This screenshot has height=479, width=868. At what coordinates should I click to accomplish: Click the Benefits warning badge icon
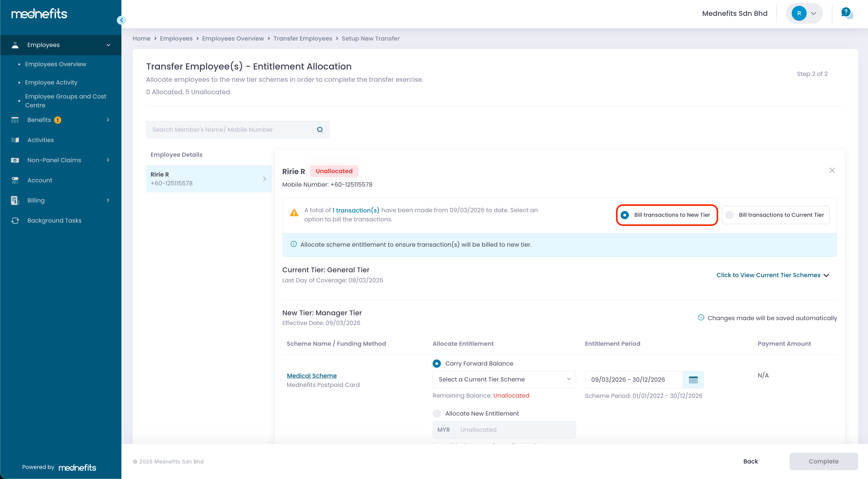(x=58, y=120)
